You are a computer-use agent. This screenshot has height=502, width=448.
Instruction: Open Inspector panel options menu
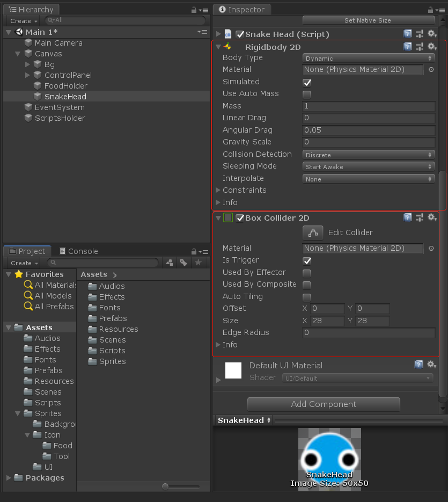440,10
